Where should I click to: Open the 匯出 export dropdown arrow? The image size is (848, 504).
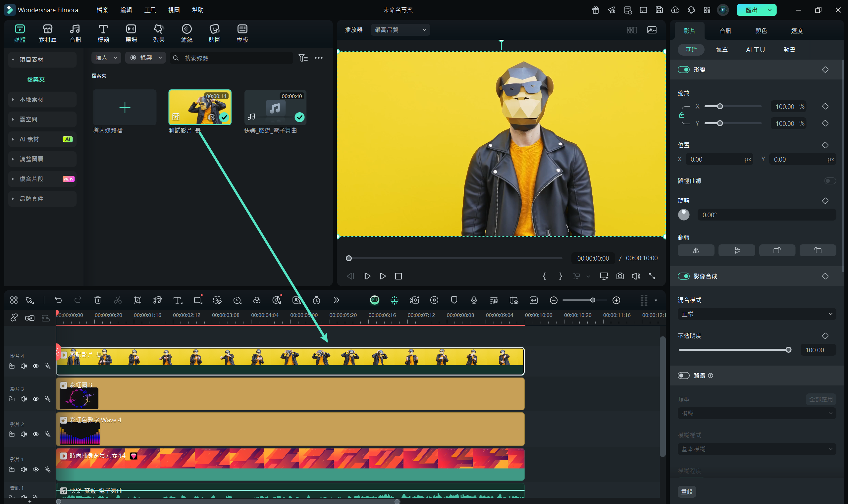point(769,10)
